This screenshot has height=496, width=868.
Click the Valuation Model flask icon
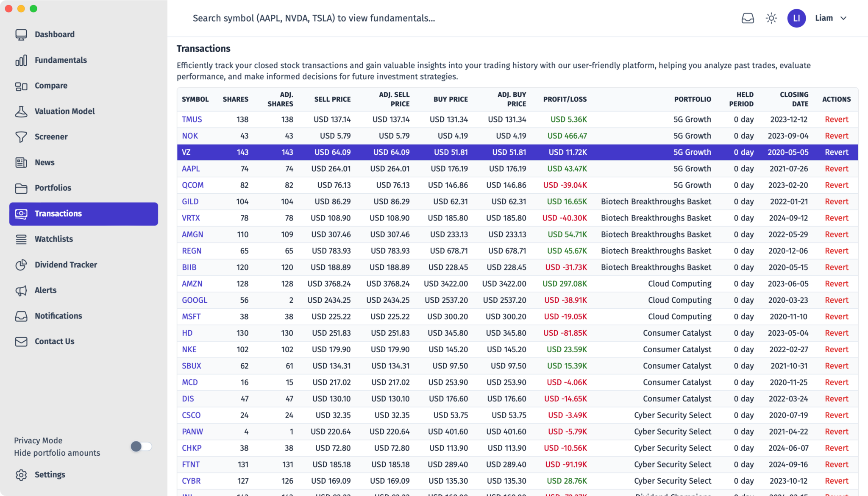21,111
